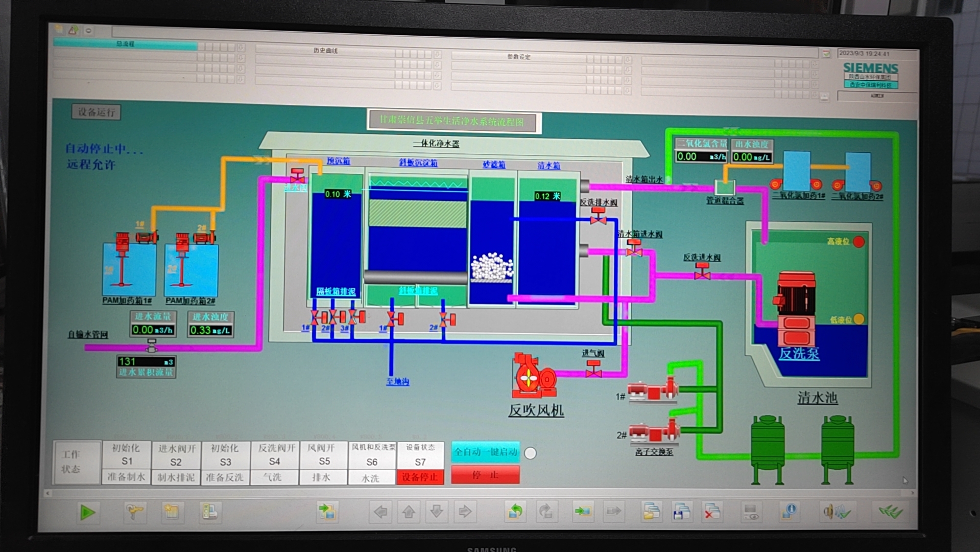Click the green play arrow in bottom toolbar
980x552 pixels.
point(87,512)
